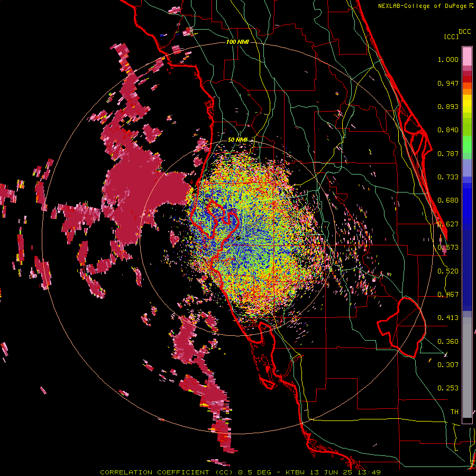Click the TH threshold label on the scale
Image resolution: width=476 pixels, height=476 pixels.
[x=454, y=412]
